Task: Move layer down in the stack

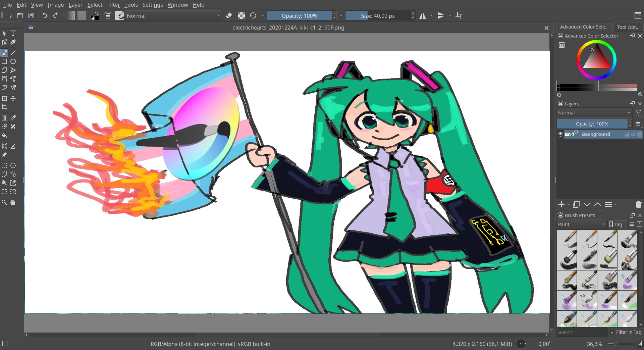Action: 587,204
